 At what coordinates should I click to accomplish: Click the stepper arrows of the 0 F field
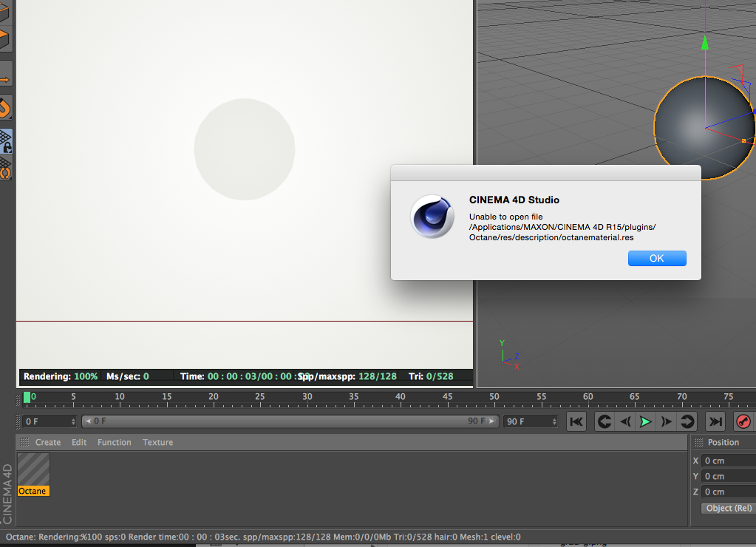point(73,421)
